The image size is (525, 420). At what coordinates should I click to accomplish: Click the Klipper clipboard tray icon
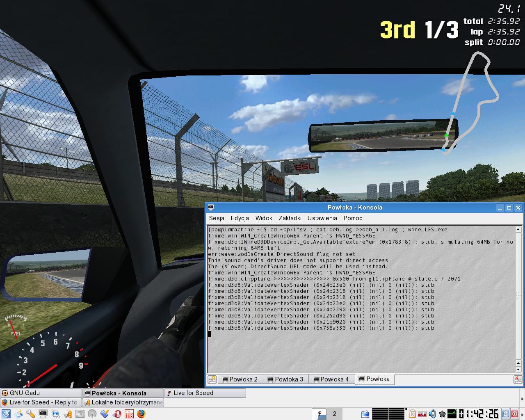(413, 414)
